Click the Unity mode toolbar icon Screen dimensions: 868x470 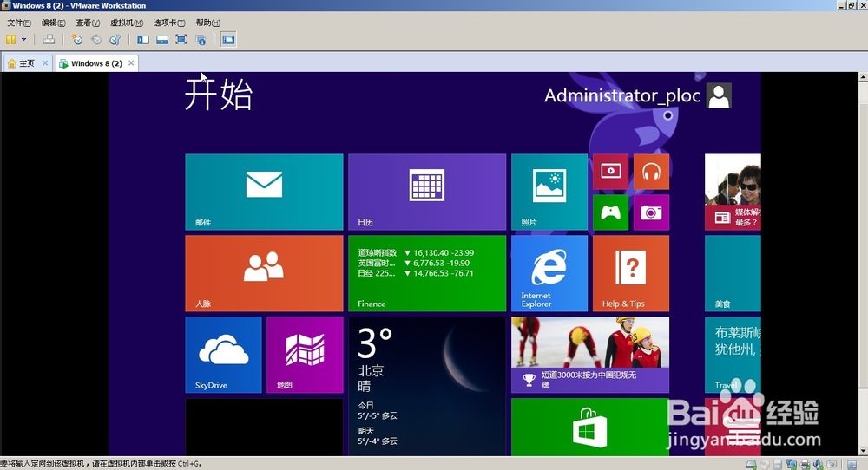point(201,40)
